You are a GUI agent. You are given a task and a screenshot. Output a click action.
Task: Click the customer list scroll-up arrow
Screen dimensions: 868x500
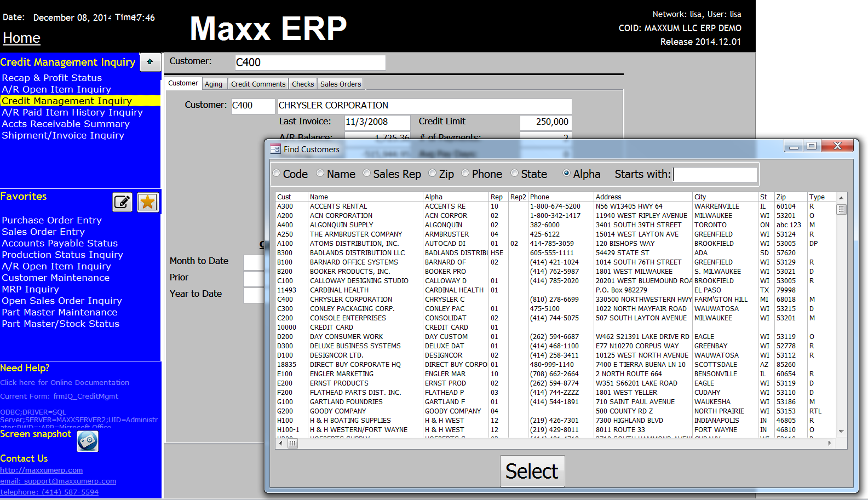coord(841,198)
